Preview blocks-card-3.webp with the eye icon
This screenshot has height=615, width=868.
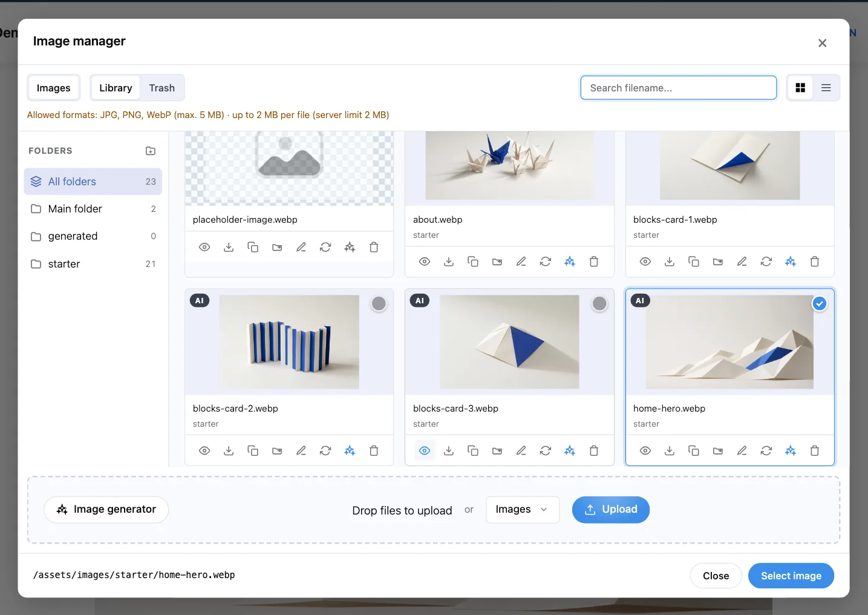click(425, 450)
